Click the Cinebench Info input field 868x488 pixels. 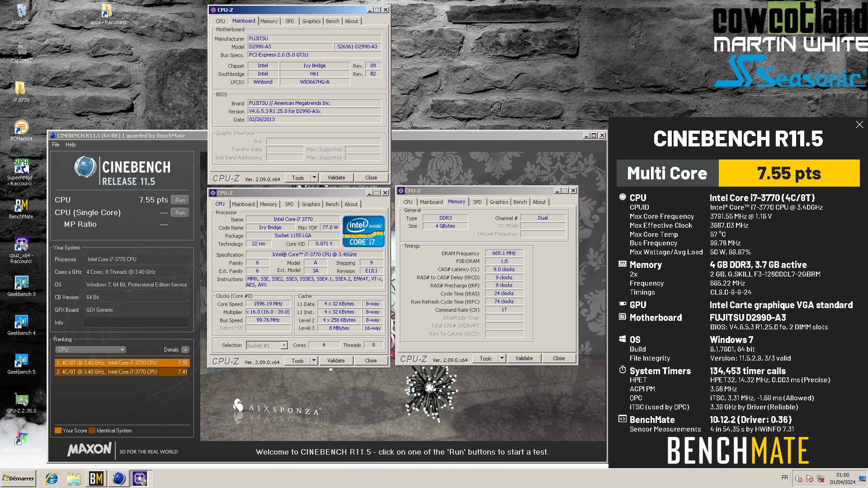coord(137,323)
